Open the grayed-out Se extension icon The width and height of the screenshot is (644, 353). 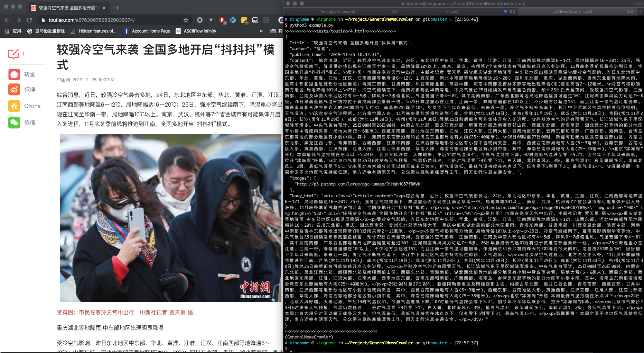pyautogui.click(x=266, y=20)
